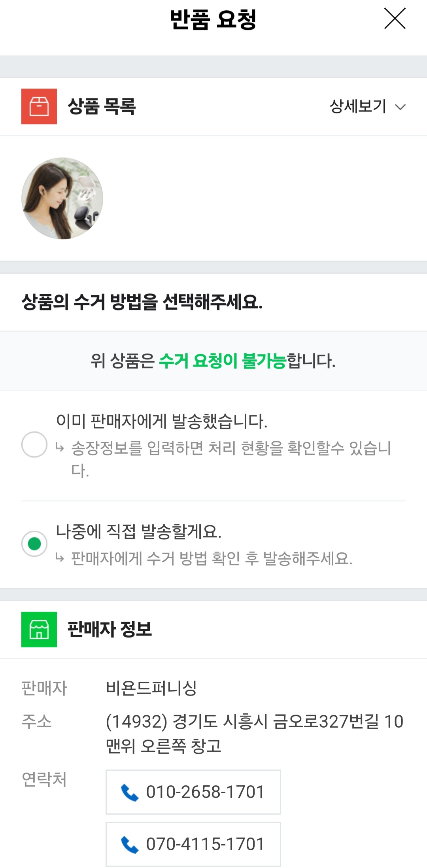
Task: Click the arrow icon before 판매자에게 수거 방법
Action: pos(60,558)
